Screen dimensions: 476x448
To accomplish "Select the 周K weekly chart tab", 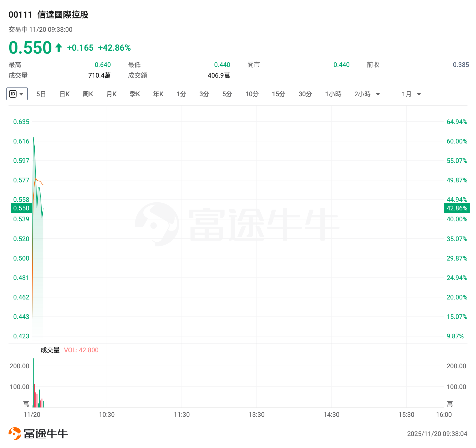I will pyautogui.click(x=88, y=94).
